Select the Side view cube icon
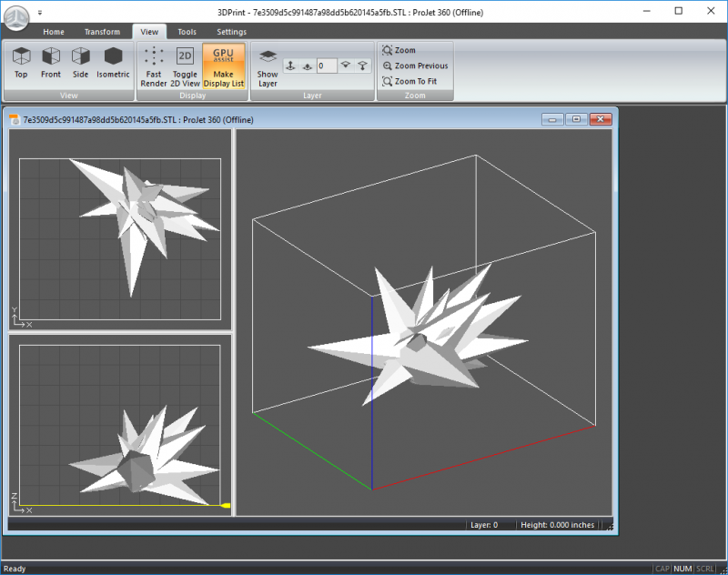This screenshot has height=575, width=728. coord(80,63)
